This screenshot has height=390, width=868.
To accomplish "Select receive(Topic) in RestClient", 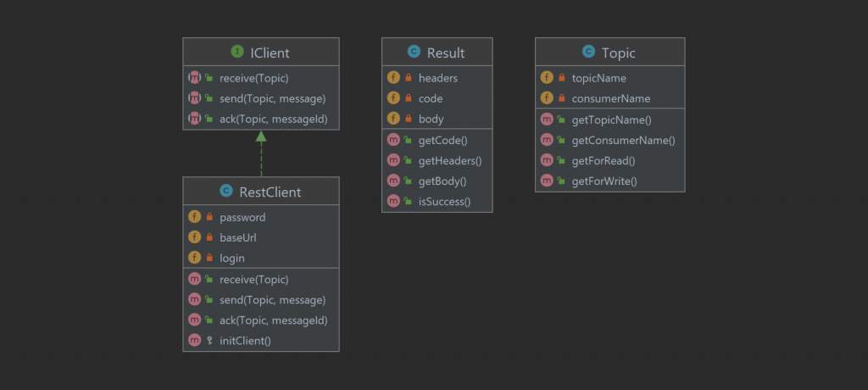I will (254, 280).
